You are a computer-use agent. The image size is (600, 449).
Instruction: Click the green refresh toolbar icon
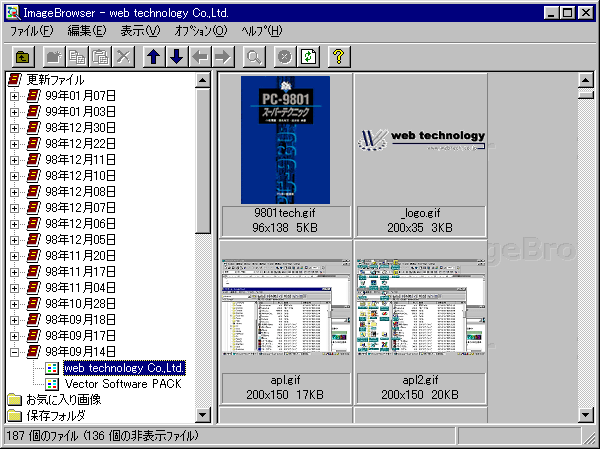[308, 57]
